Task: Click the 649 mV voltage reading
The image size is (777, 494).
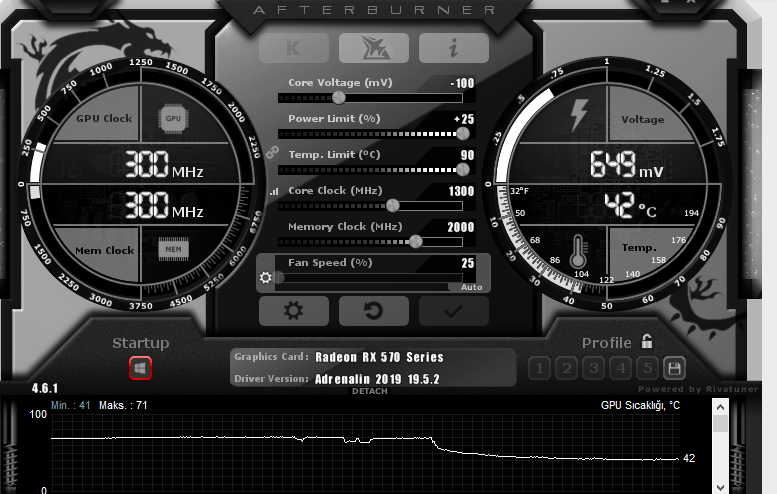Action: pyautogui.click(x=626, y=165)
